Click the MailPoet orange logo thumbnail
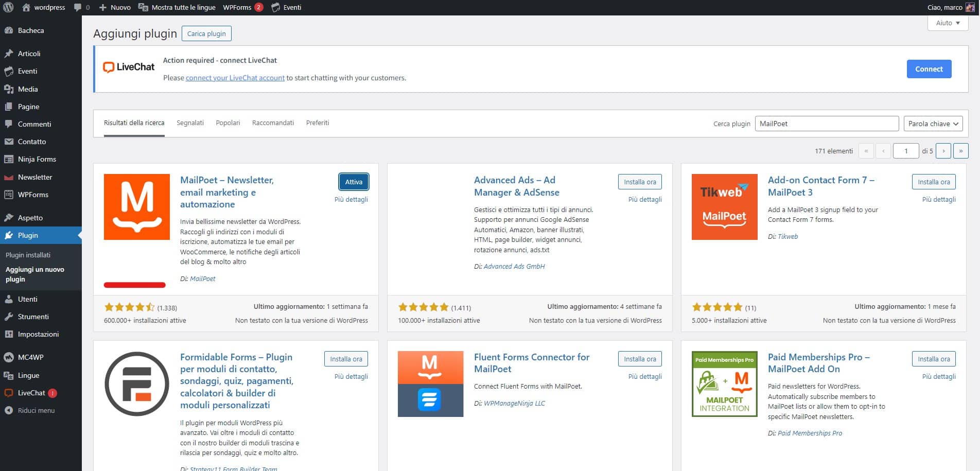This screenshot has height=471, width=980. (x=137, y=207)
